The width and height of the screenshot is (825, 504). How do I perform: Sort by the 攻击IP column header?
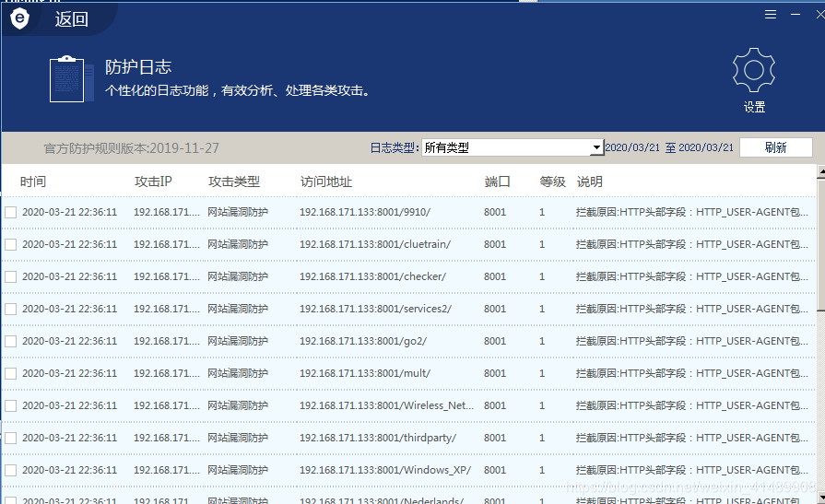(x=153, y=182)
